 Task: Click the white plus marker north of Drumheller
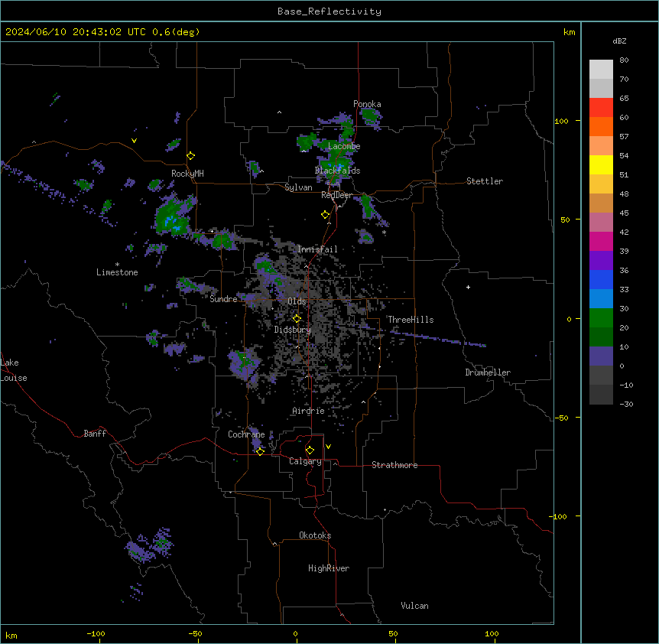click(x=468, y=287)
